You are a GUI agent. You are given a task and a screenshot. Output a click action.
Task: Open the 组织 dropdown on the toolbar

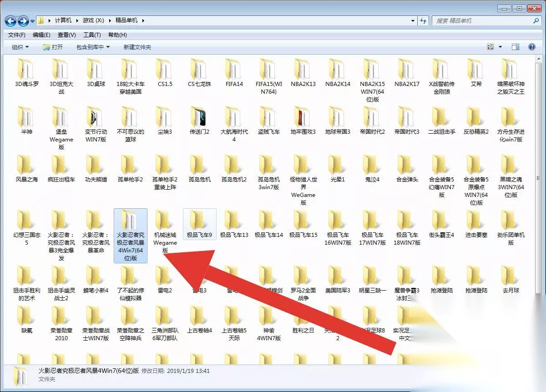20,47
